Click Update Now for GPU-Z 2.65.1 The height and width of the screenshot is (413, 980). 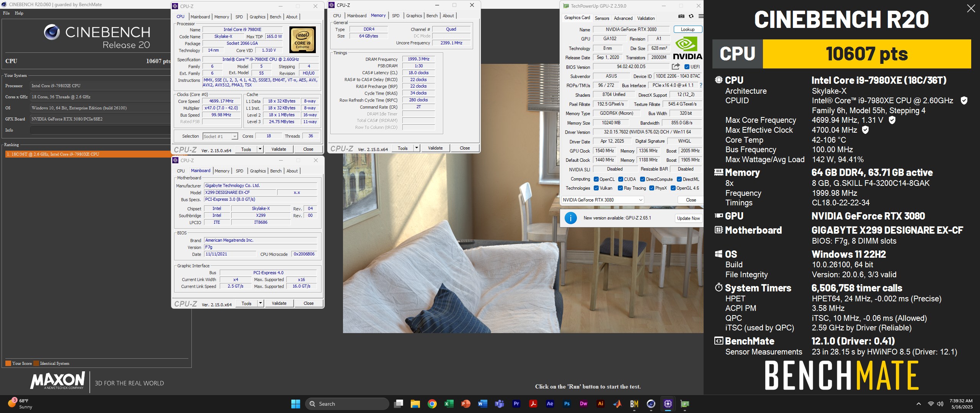coord(688,218)
